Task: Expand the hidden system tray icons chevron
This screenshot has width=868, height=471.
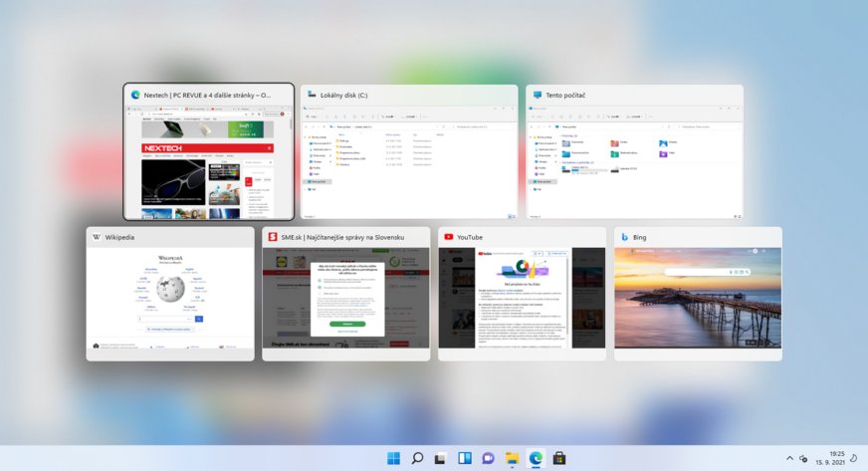Action: [789, 458]
